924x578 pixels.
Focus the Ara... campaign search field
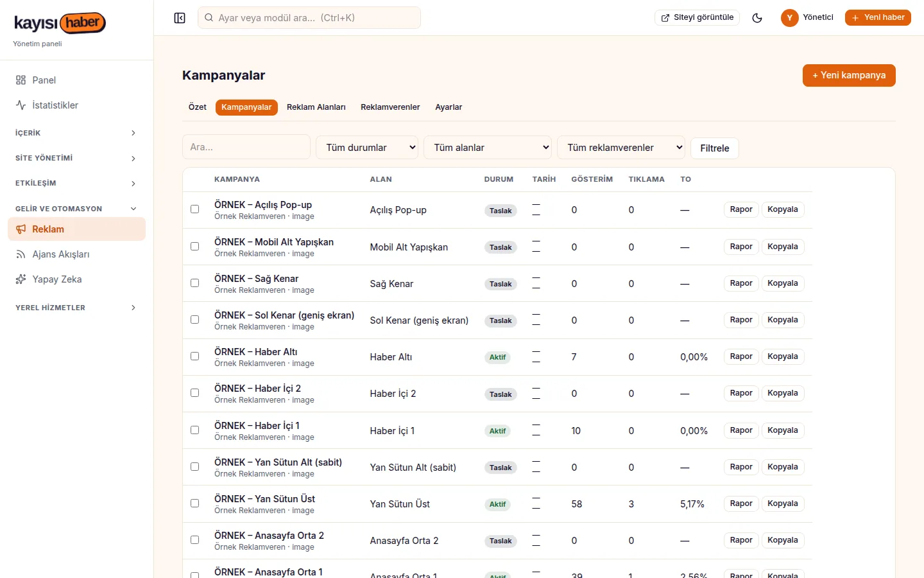coord(246,147)
